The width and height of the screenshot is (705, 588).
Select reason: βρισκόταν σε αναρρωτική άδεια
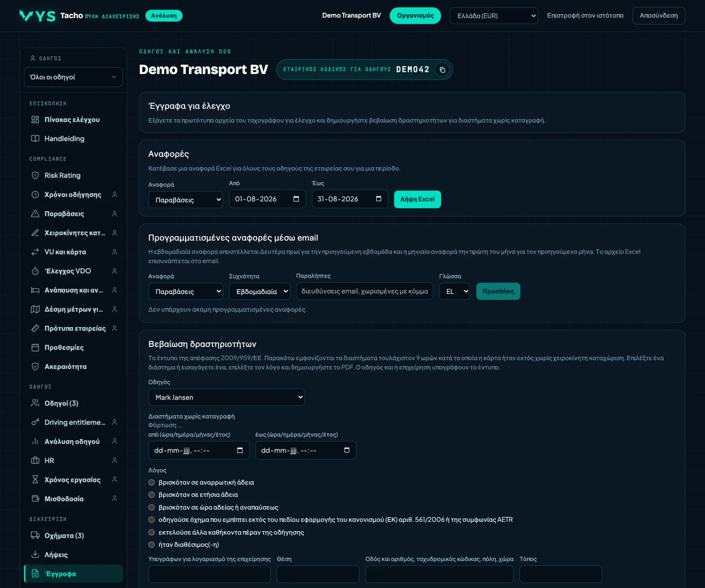tap(152, 482)
